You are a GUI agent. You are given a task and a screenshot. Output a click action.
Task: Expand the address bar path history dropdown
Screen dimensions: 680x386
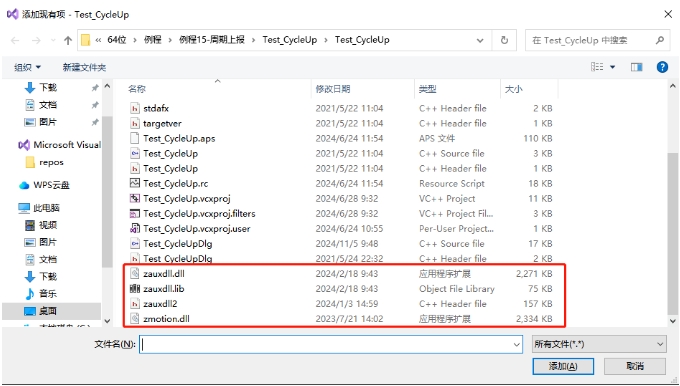tap(480, 40)
